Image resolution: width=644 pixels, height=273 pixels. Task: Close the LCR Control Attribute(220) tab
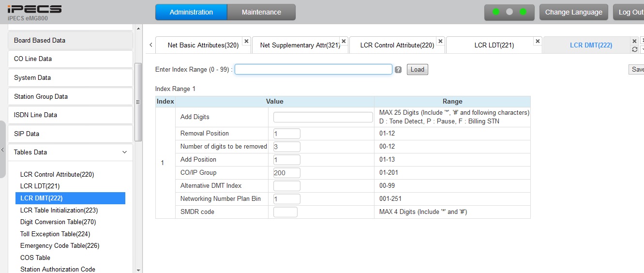[x=440, y=42]
